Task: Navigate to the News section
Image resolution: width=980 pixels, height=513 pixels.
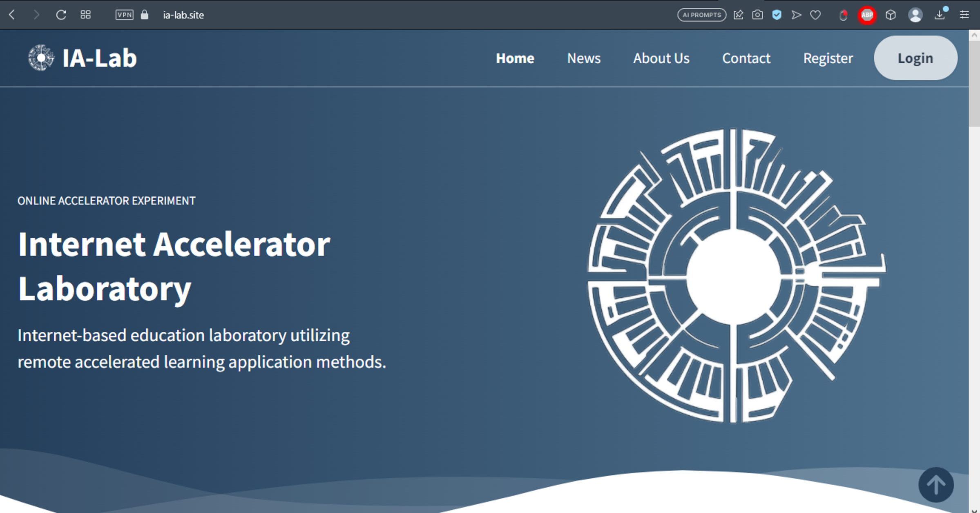Action: [583, 58]
